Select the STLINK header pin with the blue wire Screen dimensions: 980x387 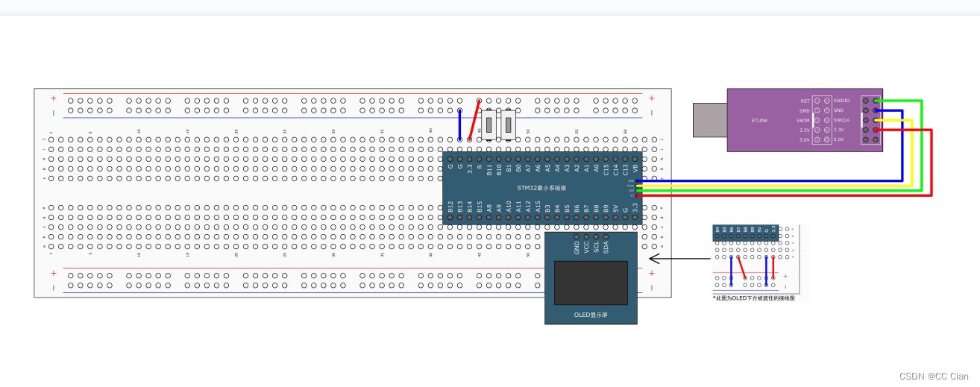pos(876,110)
